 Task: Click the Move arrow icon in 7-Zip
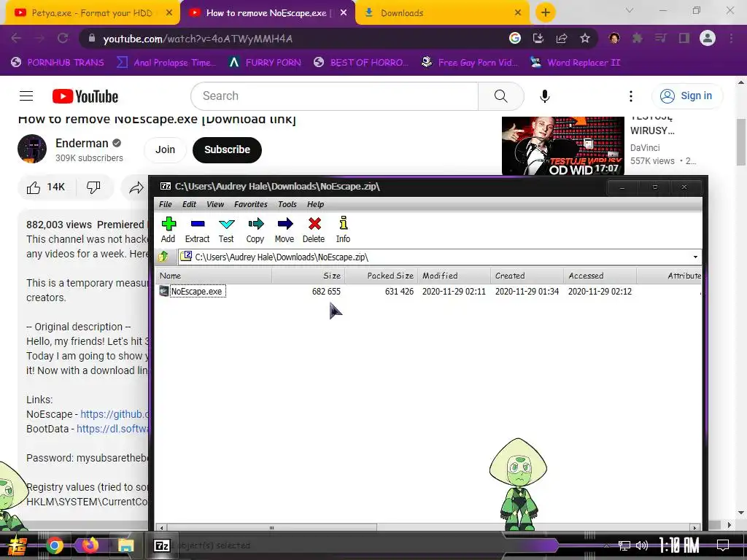click(285, 230)
